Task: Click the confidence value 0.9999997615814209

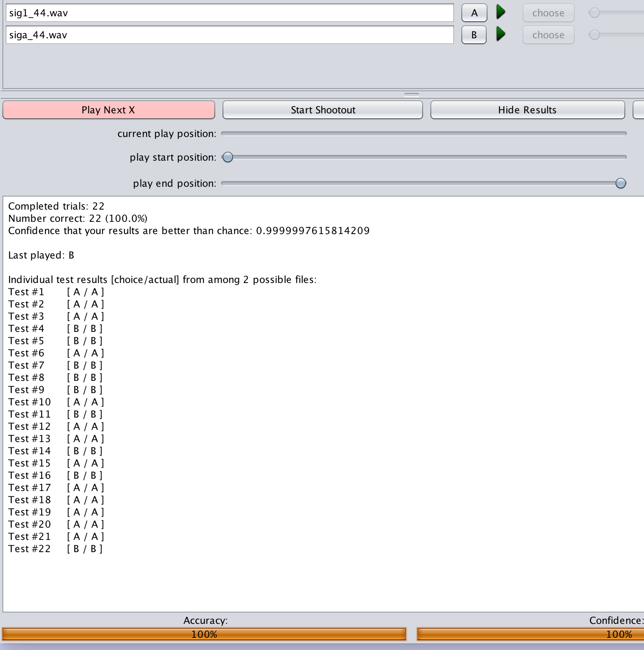Action: 313,230
